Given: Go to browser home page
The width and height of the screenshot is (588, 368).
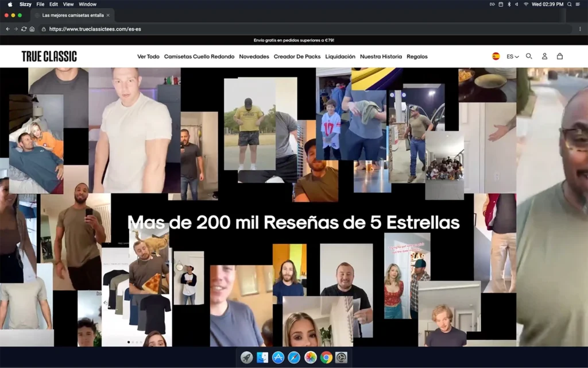Looking at the screenshot, I should pyautogui.click(x=32, y=29).
